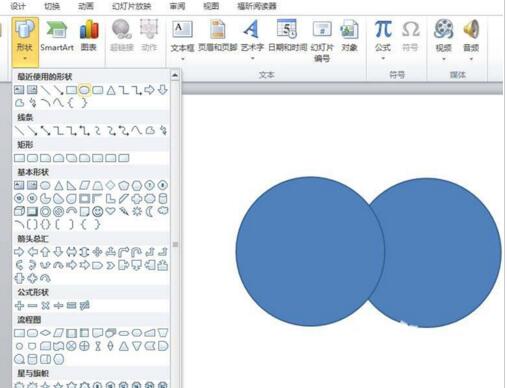507x388 pixels.
Task: Switch to the 设计 tab
Action: [18, 6]
